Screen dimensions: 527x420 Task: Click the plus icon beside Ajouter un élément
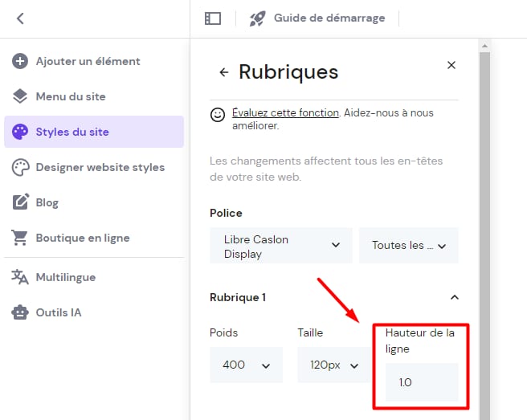(x=20, y=61)
